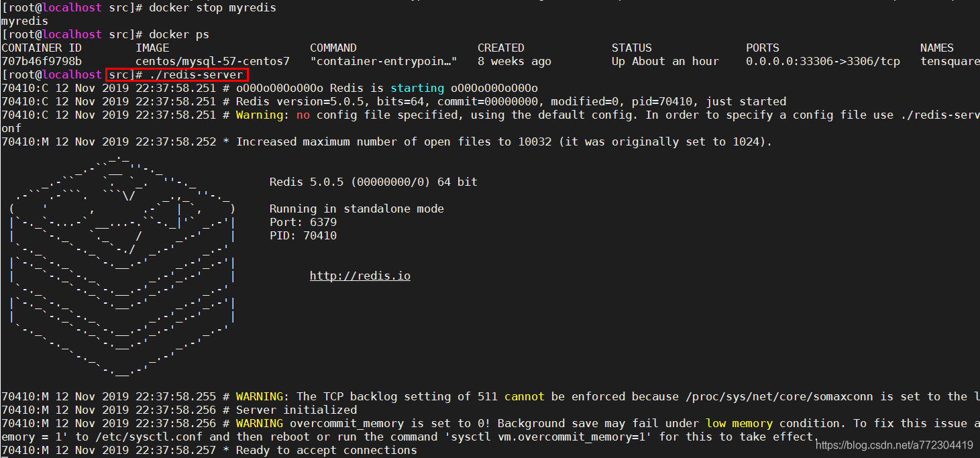Image resolution: width=980 pixels, height=458 pixels.
Task: Click the 'PID: 70410' banner text
Action: point(303,235)
